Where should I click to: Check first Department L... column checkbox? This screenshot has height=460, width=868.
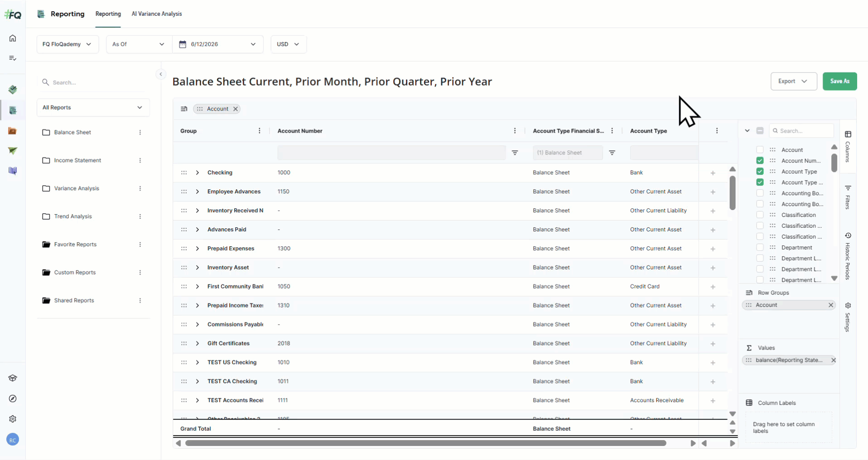760,259
